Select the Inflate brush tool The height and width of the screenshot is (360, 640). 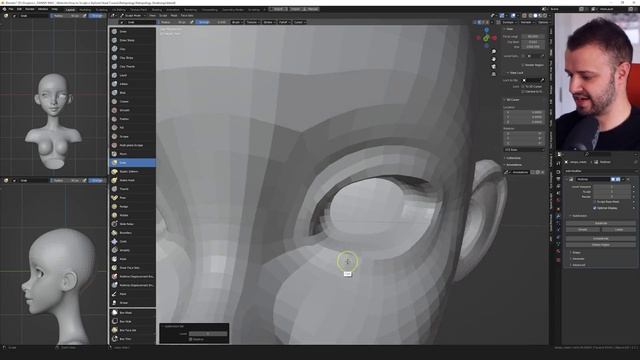(132, 84)
